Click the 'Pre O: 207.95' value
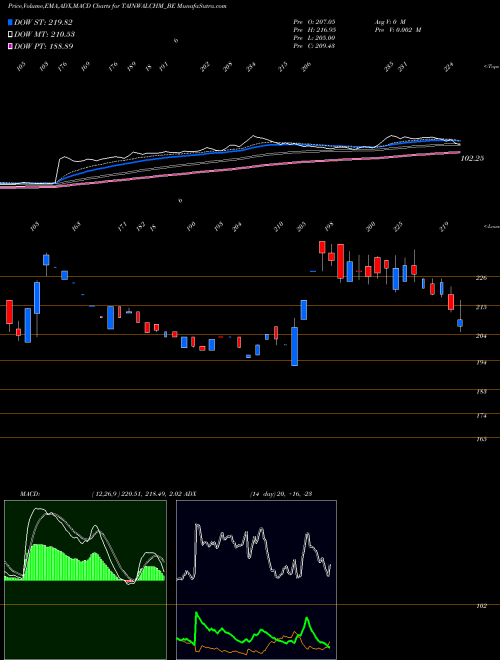The width and height of the screenshot is (500, 660). point(314,21)
